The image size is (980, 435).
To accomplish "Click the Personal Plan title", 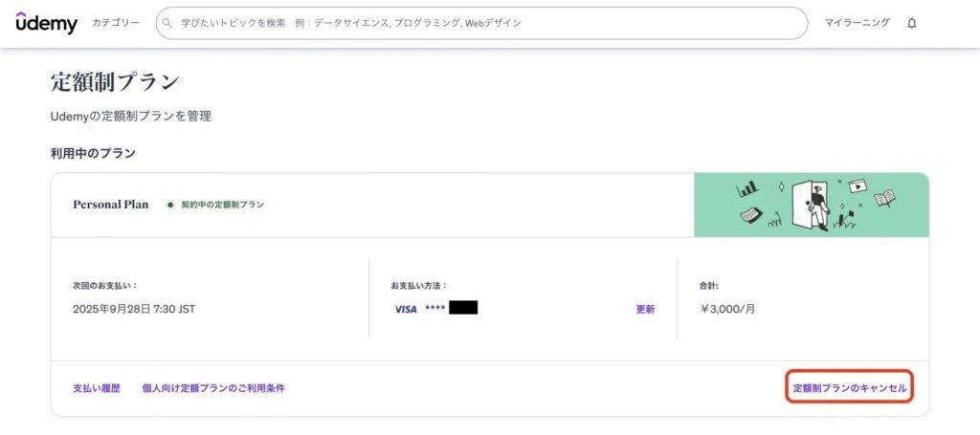I will [110, 205].
